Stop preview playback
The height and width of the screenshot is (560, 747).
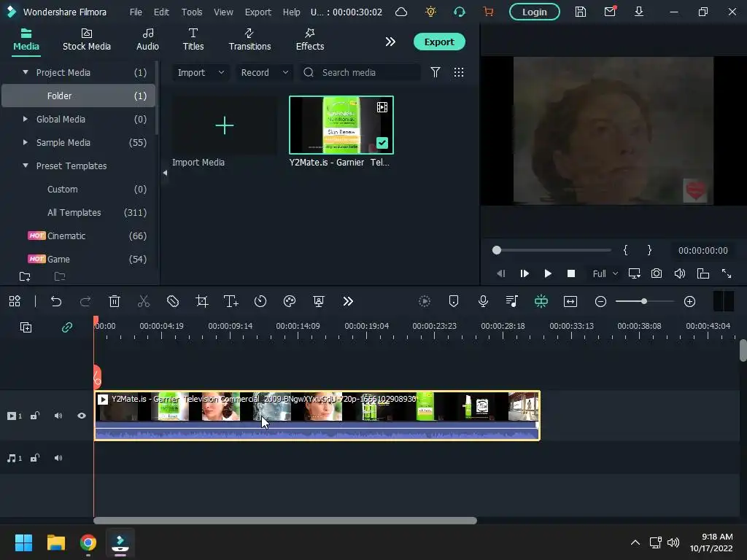[571, 274]
